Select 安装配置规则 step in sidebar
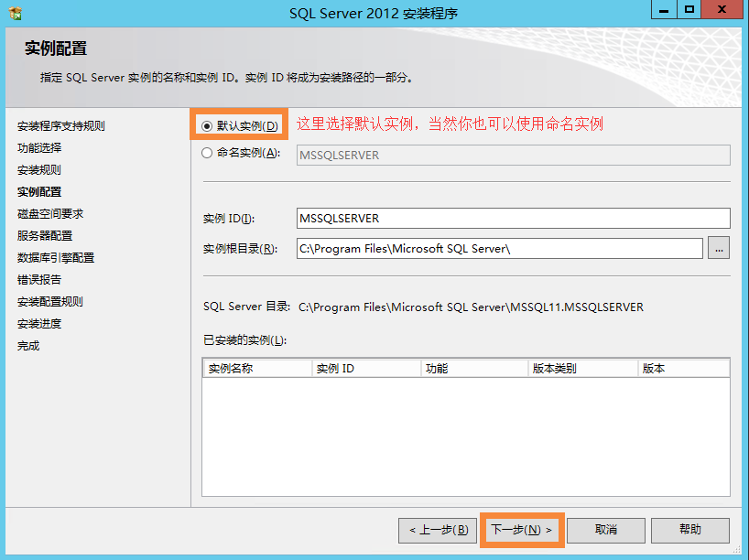Screen dimensions: 749x560 pos(50,302)
